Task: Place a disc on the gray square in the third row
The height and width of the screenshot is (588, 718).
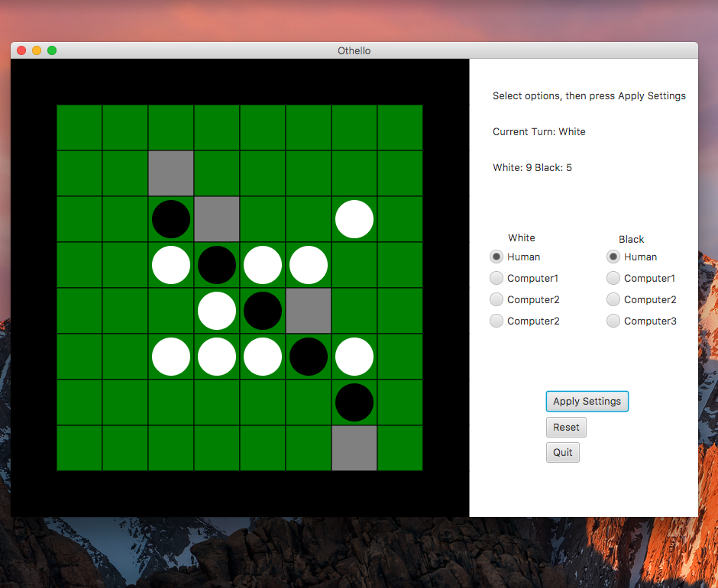Action: pyautogui.click(x=217, y=219)
